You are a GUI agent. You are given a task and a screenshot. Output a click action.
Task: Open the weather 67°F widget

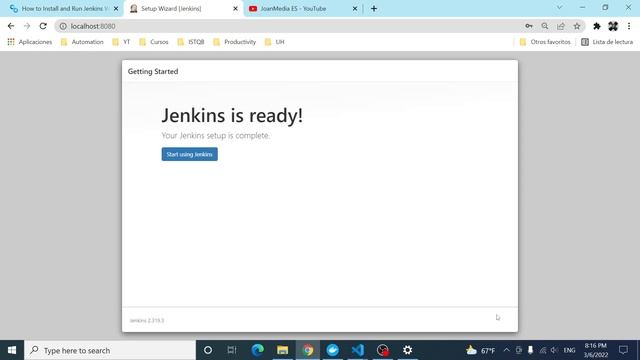[481, 350]
